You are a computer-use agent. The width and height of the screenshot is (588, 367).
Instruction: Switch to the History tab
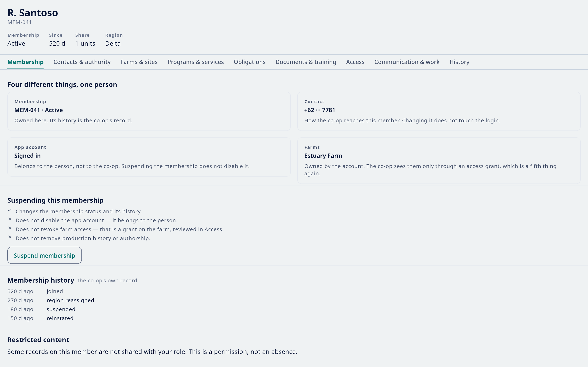(x=459, y=62)
